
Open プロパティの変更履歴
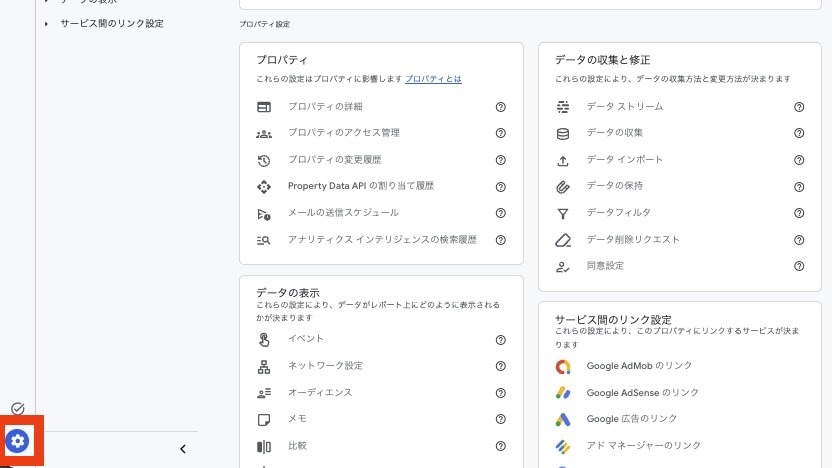[x=334, y=159]
